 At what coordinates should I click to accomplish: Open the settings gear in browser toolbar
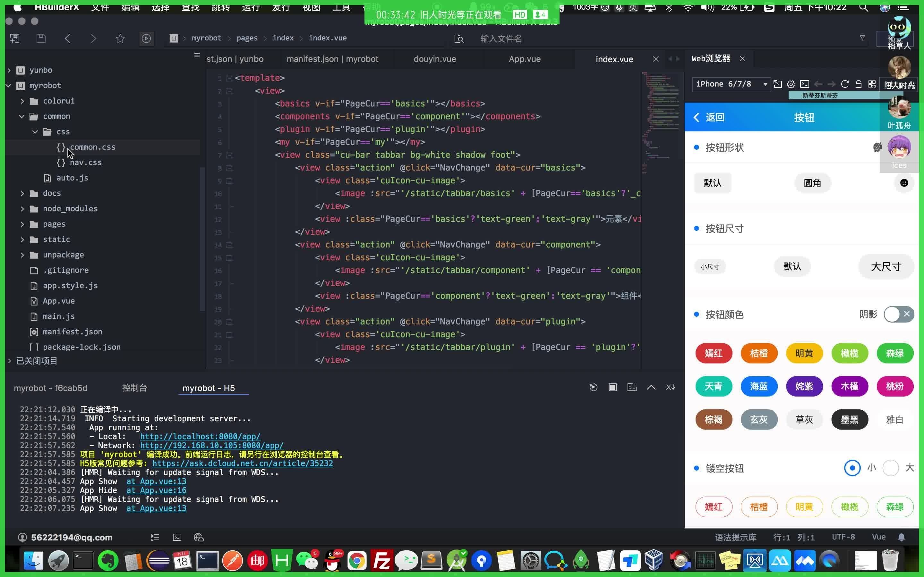[791, 84]
